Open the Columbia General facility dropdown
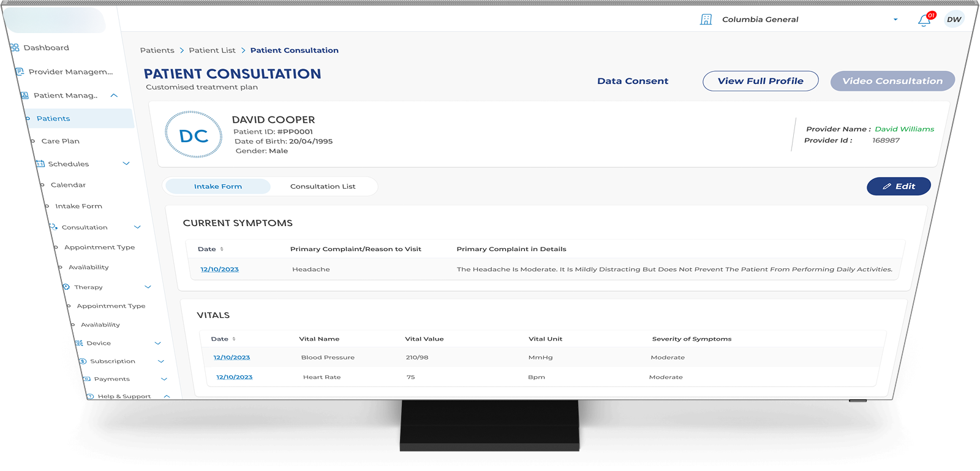 (895, 20)
